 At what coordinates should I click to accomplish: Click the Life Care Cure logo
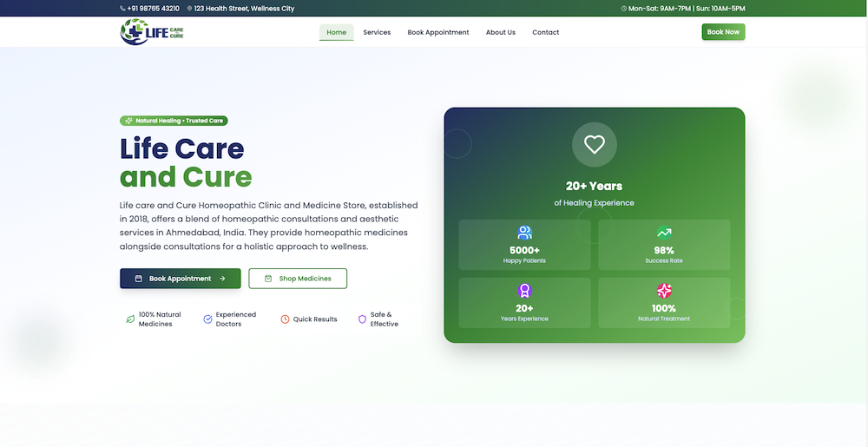(x=152, y=32)
